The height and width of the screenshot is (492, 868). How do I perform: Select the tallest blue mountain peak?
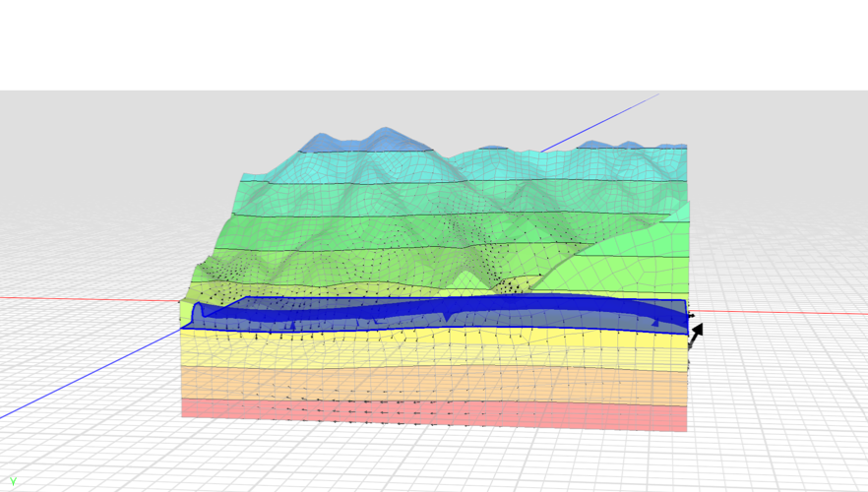[386, 136]
